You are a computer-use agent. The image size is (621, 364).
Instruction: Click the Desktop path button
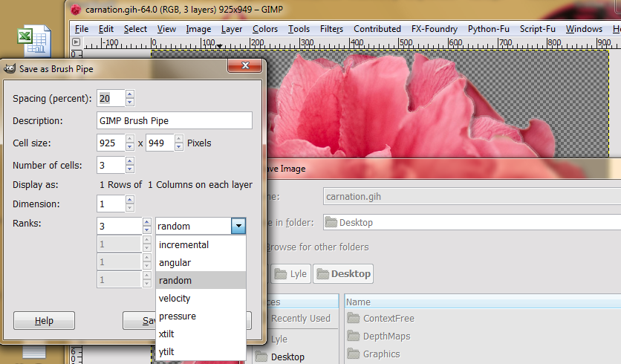pyautogui.click(x=343, y=273)
